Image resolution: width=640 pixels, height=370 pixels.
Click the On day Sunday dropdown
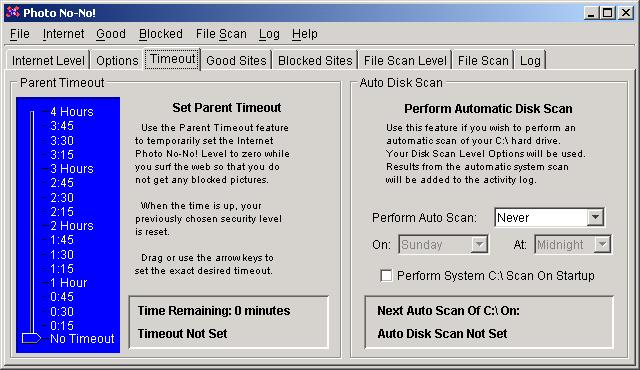pos(443,245)
